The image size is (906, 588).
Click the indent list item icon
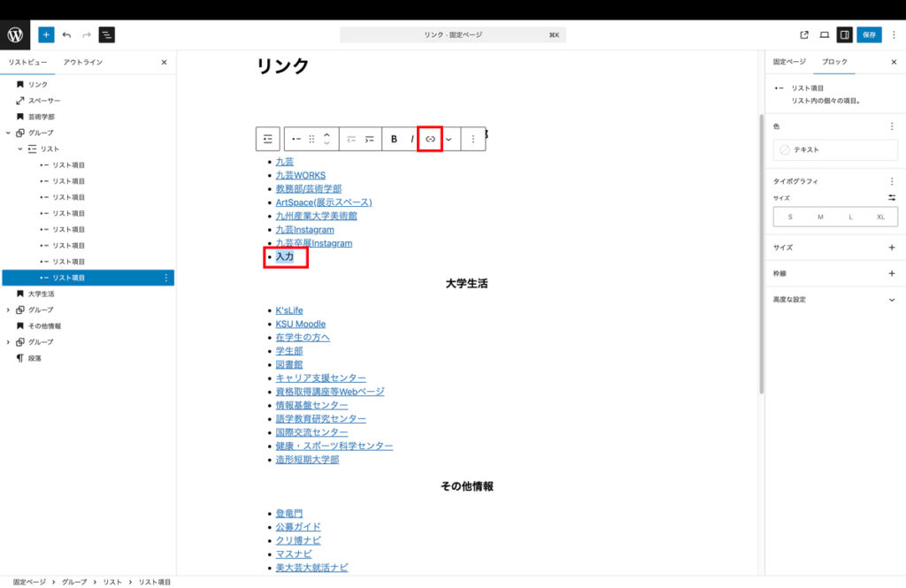370,139
